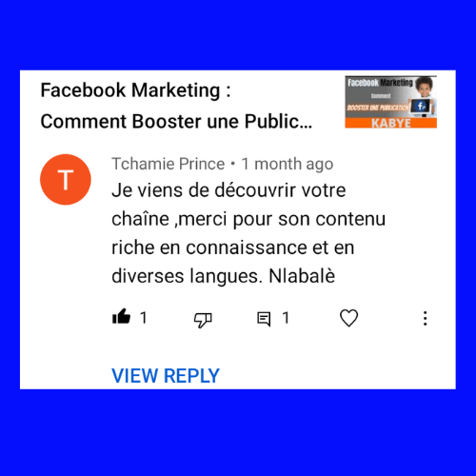Visit Tchamie Prince's channel name
476x476 pixels.
168,164
